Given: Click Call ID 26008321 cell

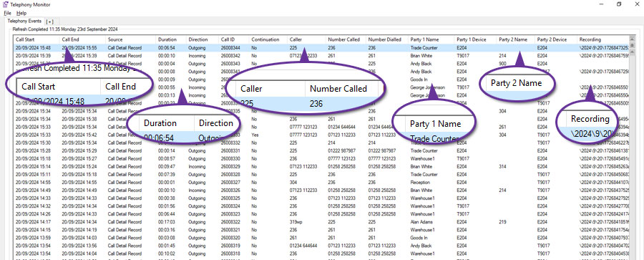Looking at the screenshot, I should click(230, 229).
